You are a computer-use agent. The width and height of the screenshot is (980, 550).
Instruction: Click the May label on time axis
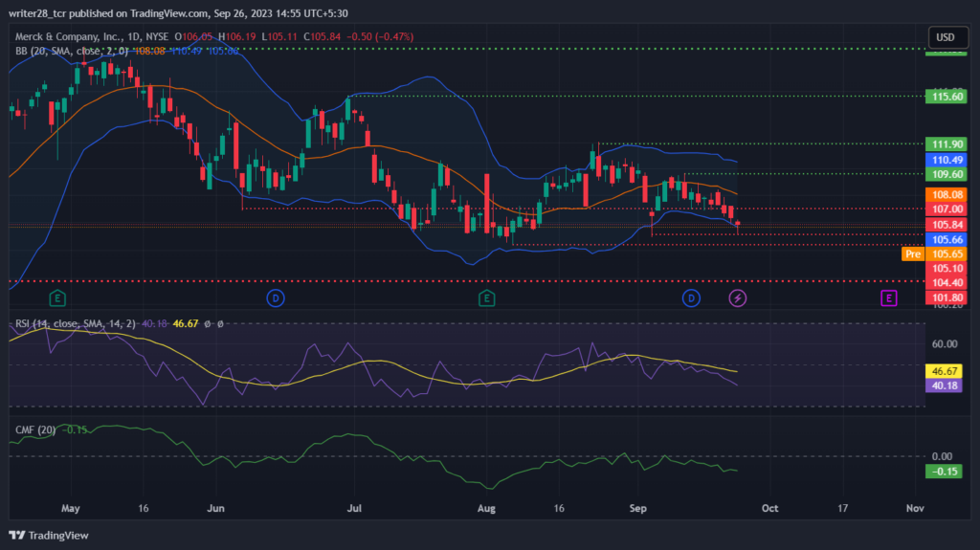(71, 508)
